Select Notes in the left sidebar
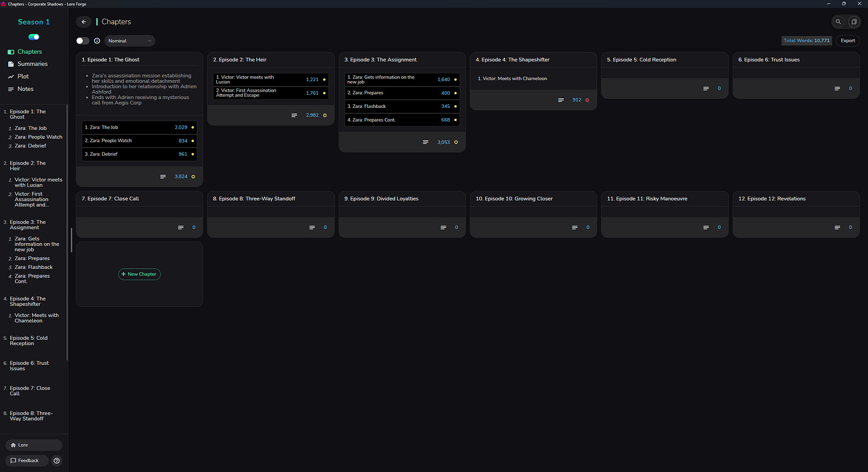The image size is (868, 472). click(25, 89)
